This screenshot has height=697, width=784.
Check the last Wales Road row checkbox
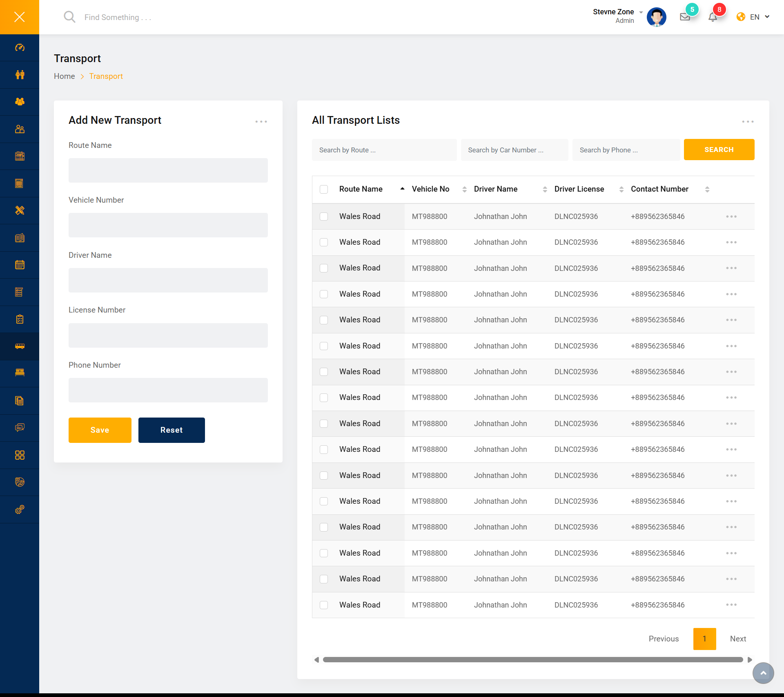(324, 605)
